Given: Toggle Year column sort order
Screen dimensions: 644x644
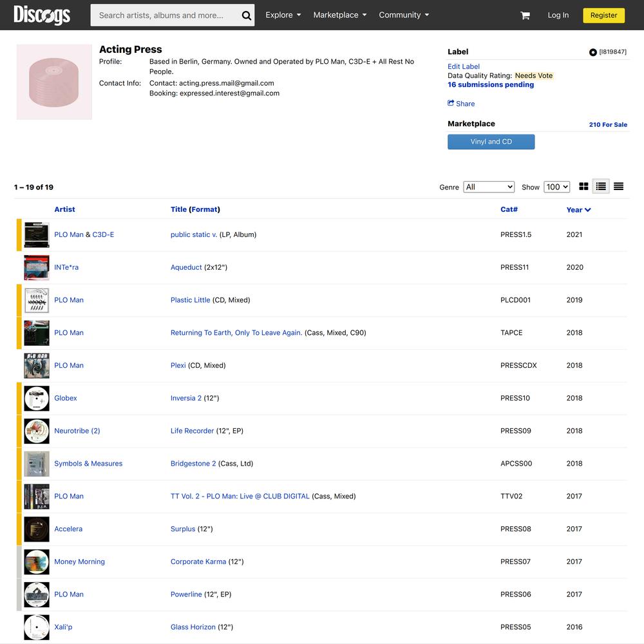Looking at the screenshot, I should coord(578,210).
